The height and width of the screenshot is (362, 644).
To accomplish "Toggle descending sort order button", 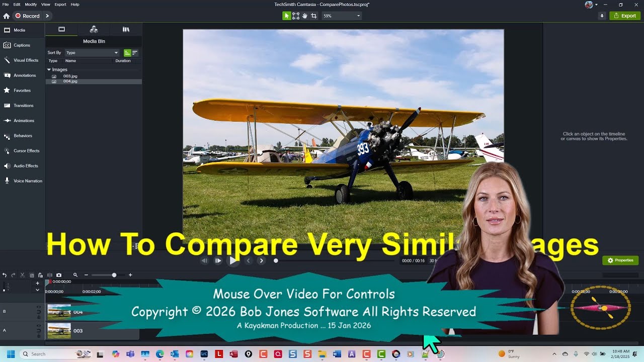I will 135,53.
